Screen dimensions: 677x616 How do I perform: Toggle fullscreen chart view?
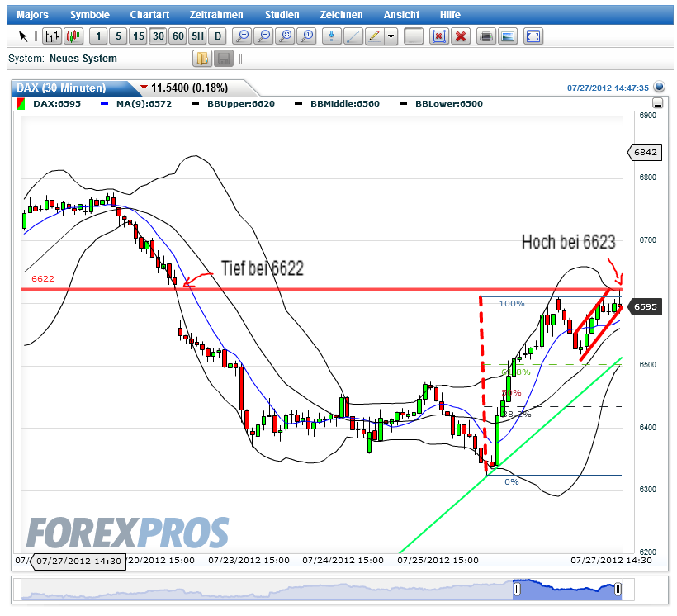pos(533,36)
